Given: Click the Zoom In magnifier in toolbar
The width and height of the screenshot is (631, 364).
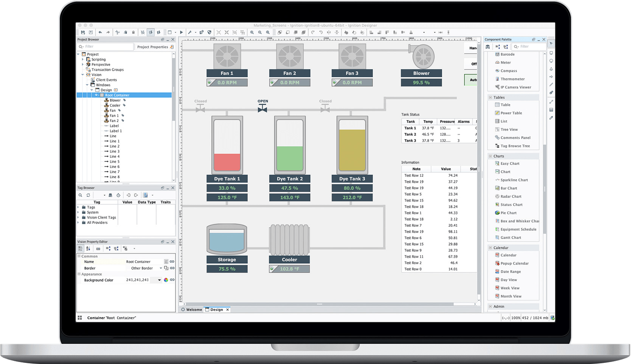Looking at the screenshot, I should click(x=252, y=32).
